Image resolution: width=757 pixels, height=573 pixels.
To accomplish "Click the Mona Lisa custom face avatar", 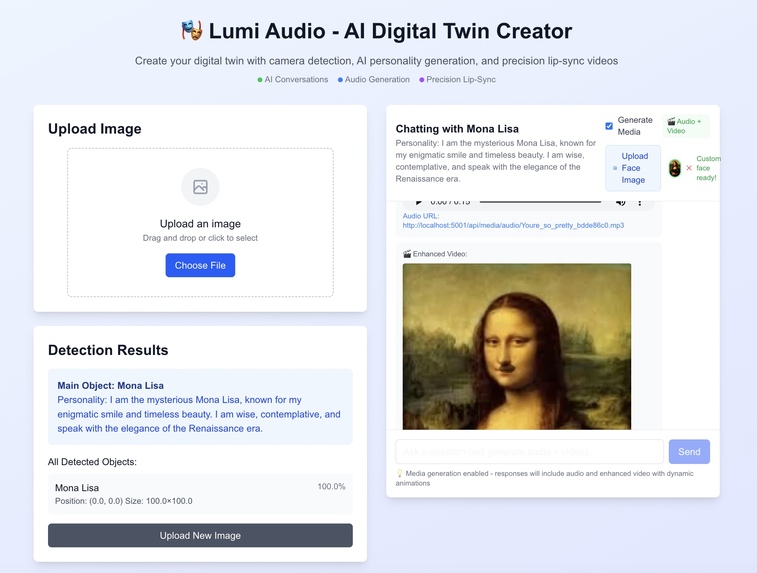I will [x=674, y=168].
